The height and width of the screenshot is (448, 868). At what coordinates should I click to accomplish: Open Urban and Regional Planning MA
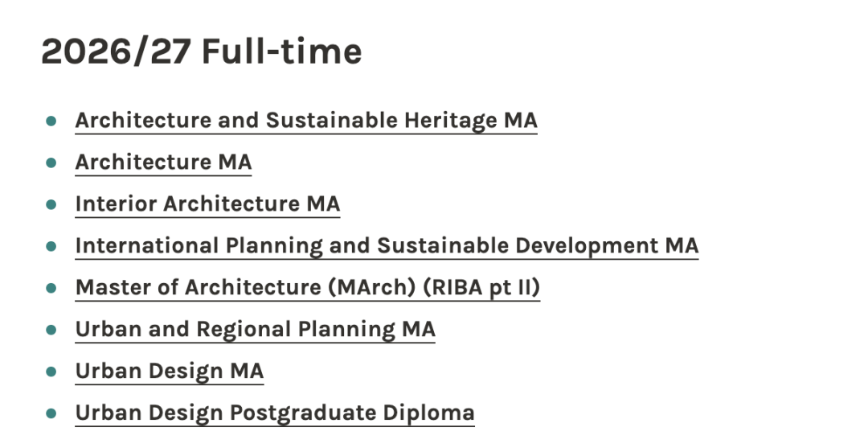(x=255, y=330)
